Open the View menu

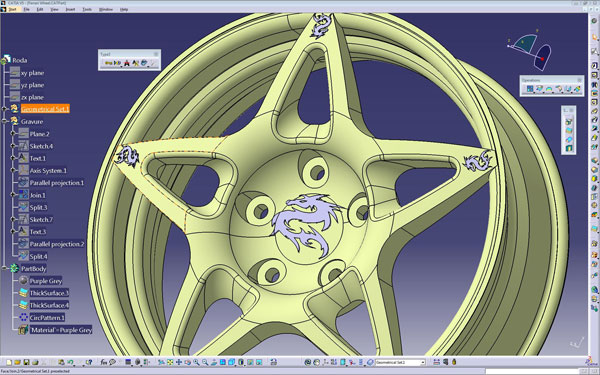pyautogui.click(x=55, y=9)
